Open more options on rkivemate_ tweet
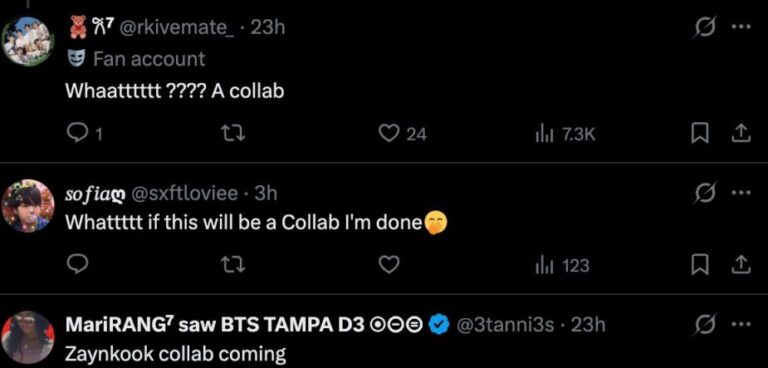Image resolution: width=768 pixels, height=368 pixels. click(741, 27)
